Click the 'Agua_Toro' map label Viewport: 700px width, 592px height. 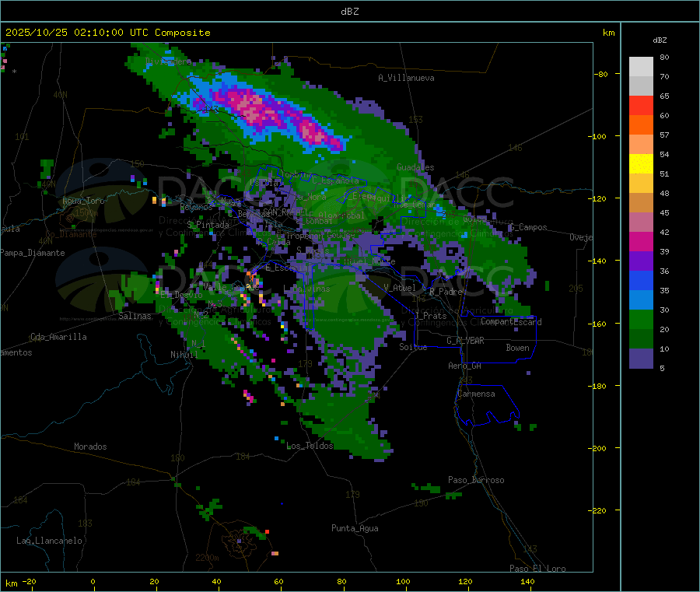point(83,201)
